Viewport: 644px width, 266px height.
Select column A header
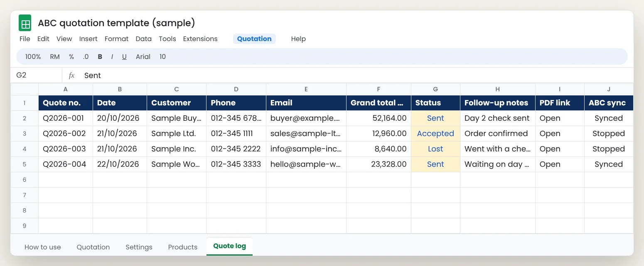[66, 89]
